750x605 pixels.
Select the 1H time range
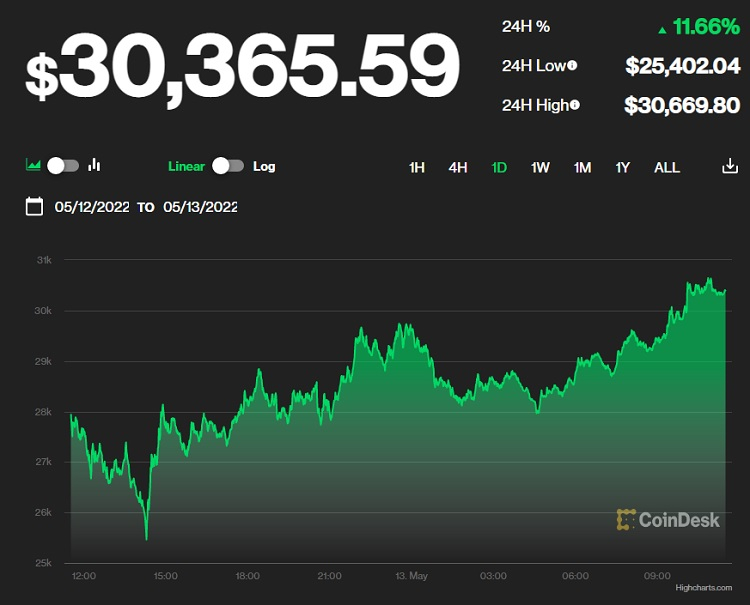417,167
